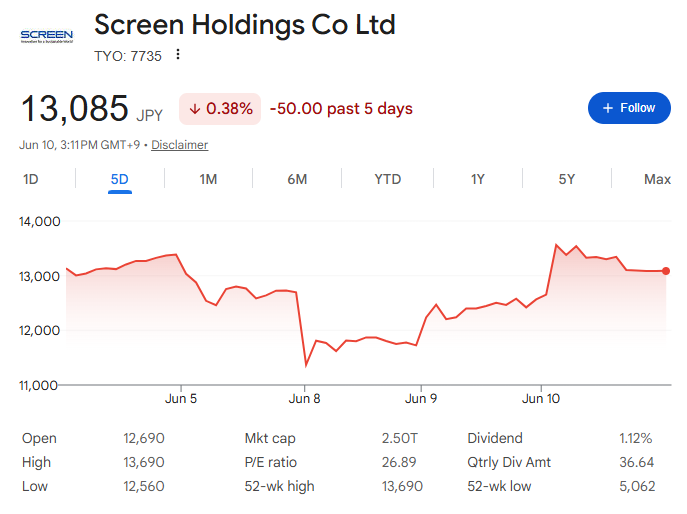Select the 5D chart range tab
This screenshot has width=687, height=514.
[120, 179]
